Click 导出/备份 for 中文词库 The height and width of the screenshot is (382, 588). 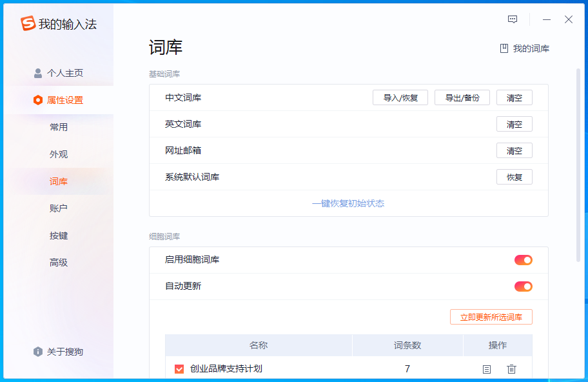coord(462,98)
